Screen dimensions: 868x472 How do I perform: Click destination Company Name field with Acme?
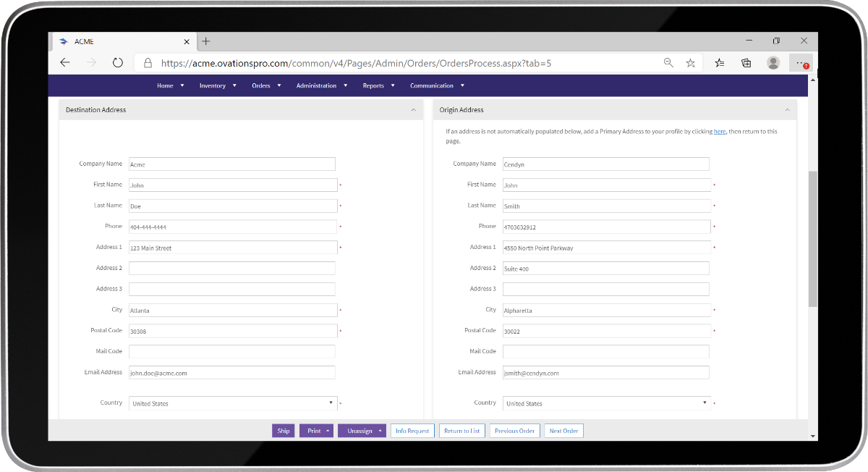(x=232, y=164)
